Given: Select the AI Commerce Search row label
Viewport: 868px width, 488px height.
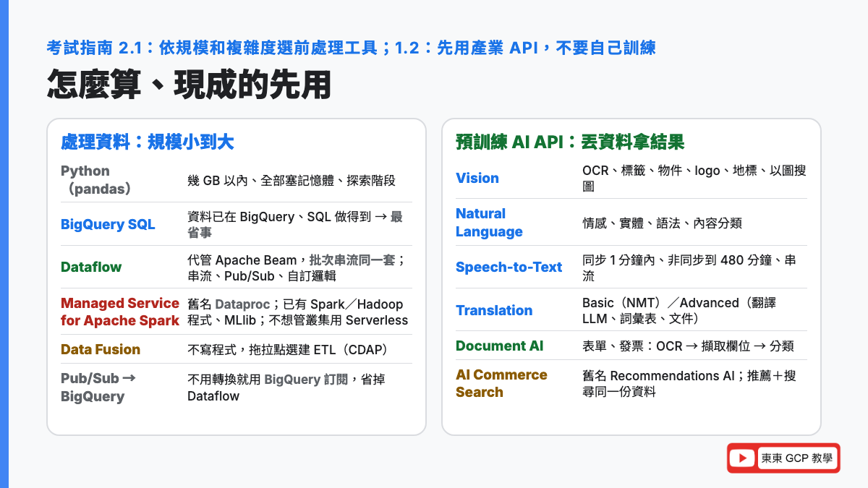Looking at the screenshot, I should 501,383.
